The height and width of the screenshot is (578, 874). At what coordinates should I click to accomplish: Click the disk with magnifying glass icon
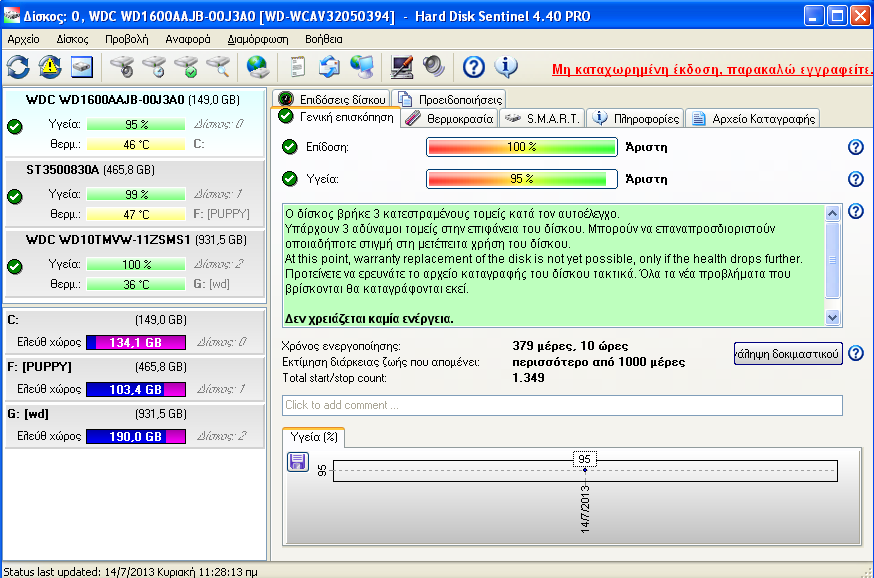tap(218, 67)
